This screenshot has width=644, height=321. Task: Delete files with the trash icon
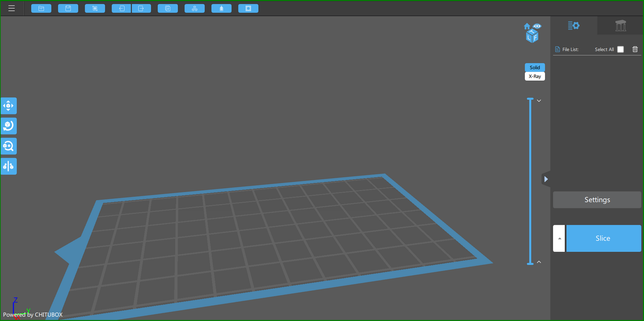coord(635,49)
